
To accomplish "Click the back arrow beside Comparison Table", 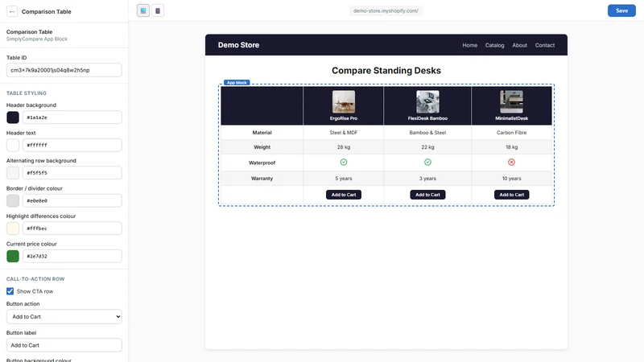I will 12,11.
